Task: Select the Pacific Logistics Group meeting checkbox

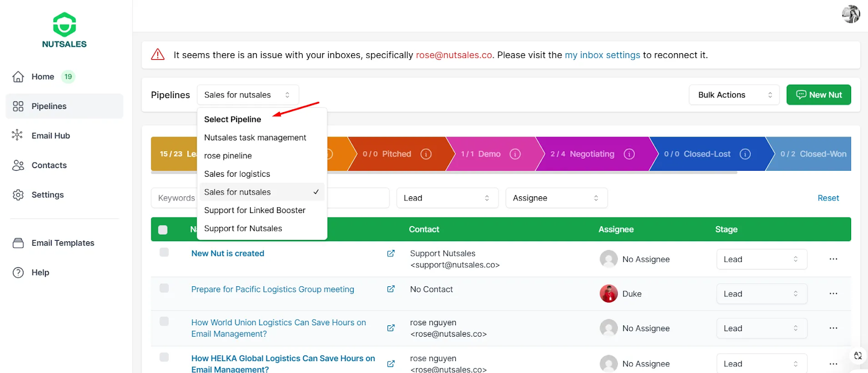Action: (164, 288)
